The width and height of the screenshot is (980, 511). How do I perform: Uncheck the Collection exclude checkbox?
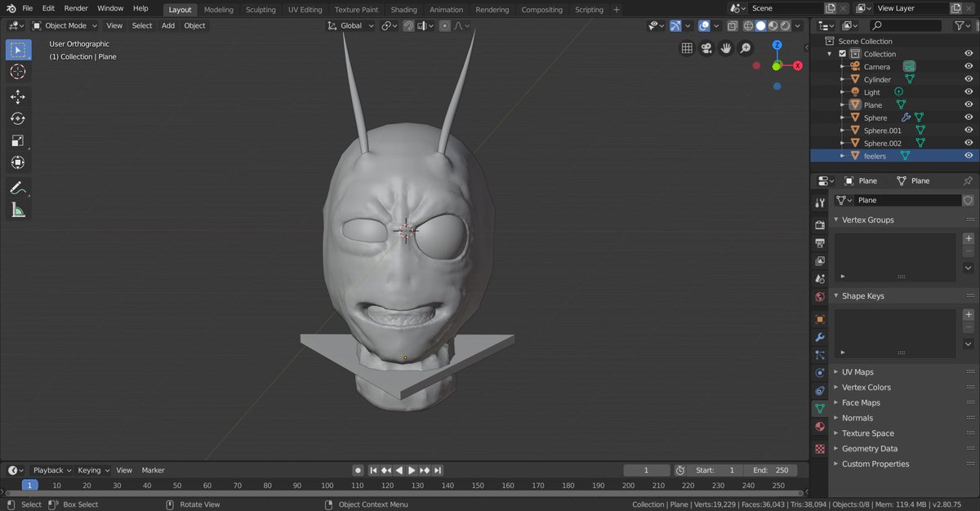coord(843,54)
